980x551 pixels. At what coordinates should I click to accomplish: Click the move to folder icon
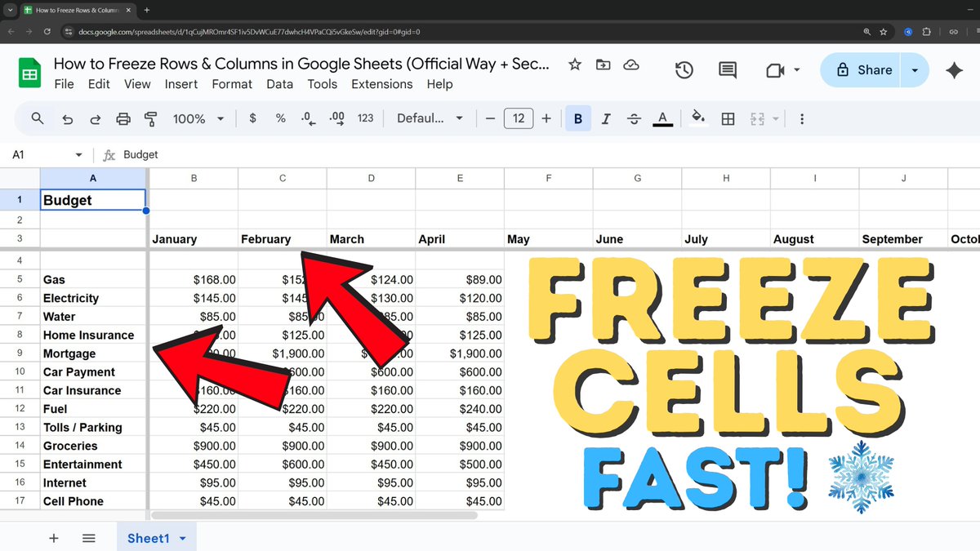[x=603, y=65]
